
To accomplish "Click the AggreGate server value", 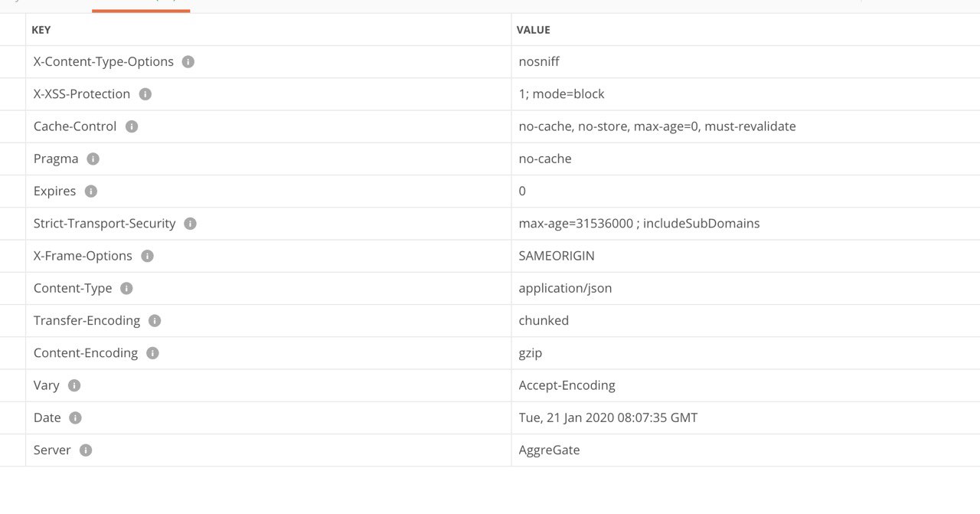I will (x=549, y=450).
